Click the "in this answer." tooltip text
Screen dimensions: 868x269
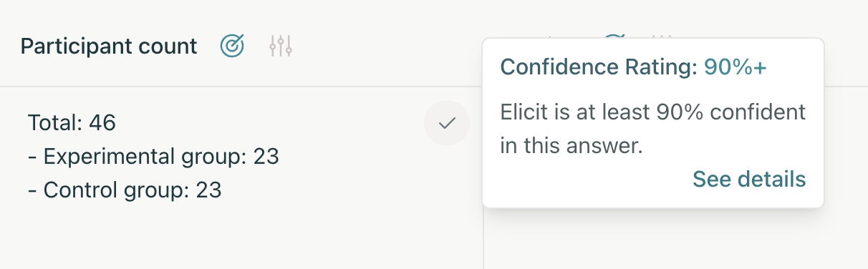point(571,145)
